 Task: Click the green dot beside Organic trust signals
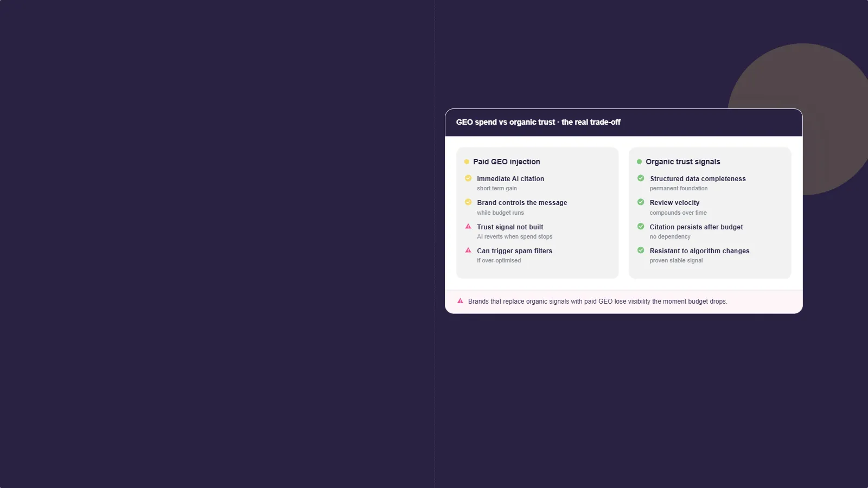point(639,162)
